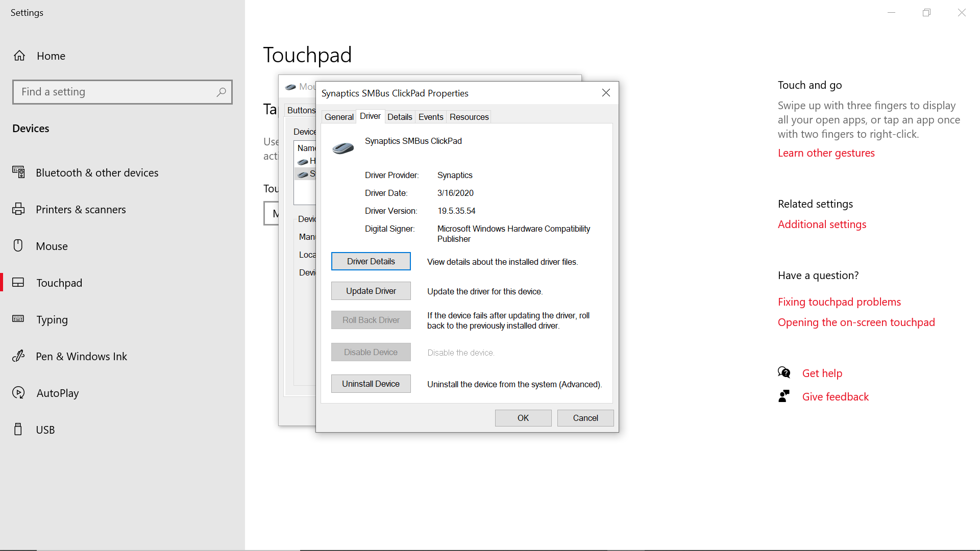Screen dimensions: 980x551
Task: Open the General tab
Action: tap(338, 116)
